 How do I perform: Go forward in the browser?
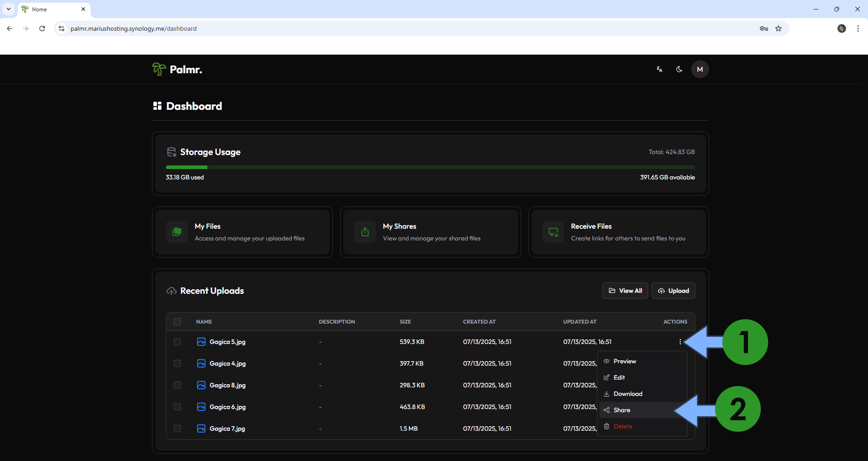coord(26,28)
